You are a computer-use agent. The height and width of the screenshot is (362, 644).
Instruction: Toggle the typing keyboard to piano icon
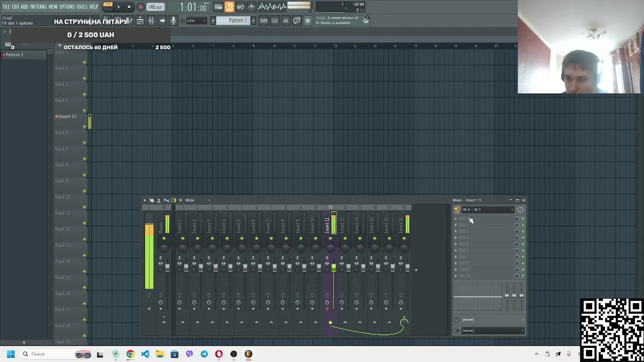(218, 7)
